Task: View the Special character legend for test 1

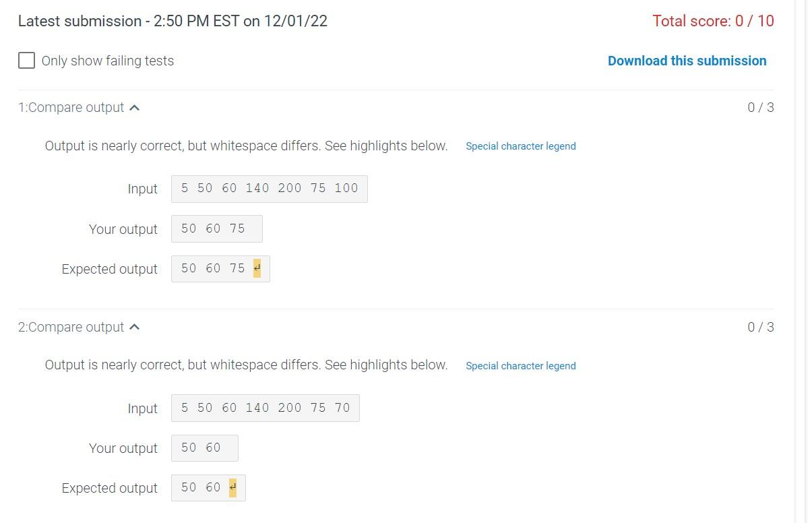Action: tap(521, 146)
